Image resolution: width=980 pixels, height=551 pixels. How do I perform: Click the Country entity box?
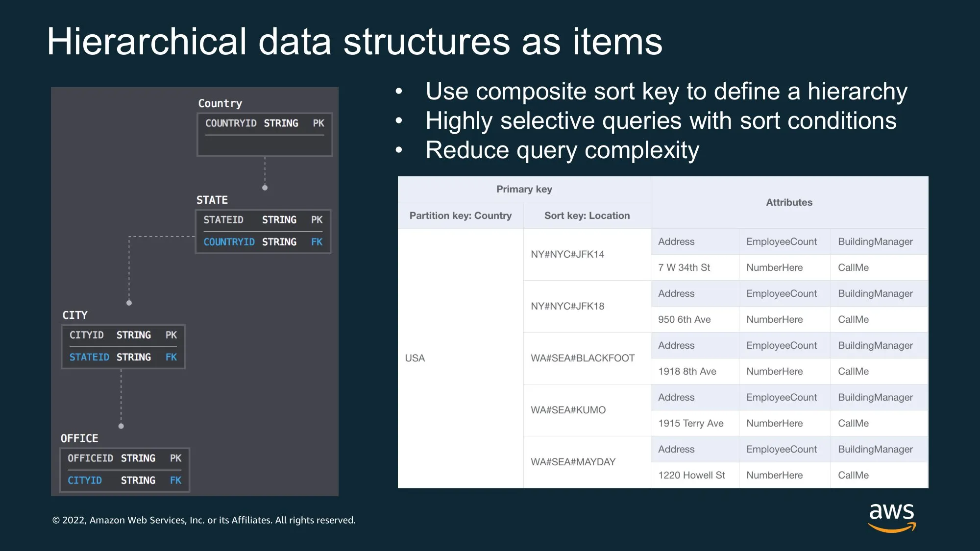click(x=265, y=135)
